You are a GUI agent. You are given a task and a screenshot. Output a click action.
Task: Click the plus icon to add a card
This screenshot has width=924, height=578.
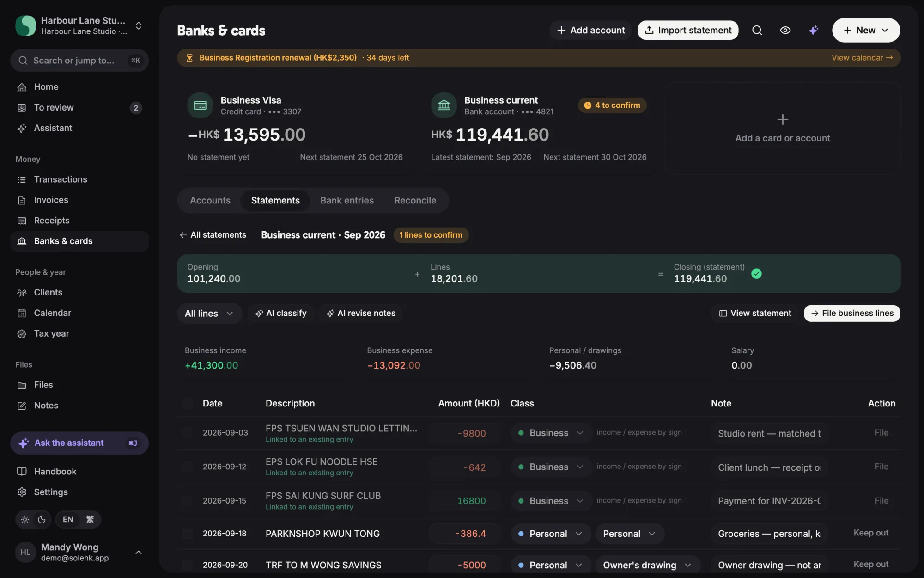782,120
